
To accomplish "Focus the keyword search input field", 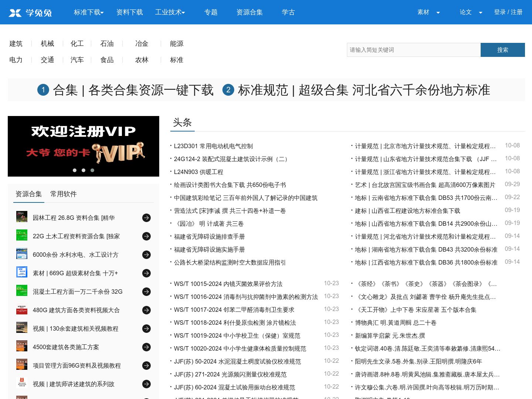I will [414, 50].
